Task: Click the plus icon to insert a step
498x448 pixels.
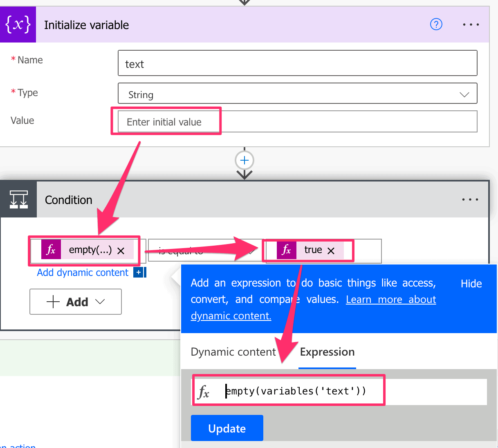Action: tap(244, 160)
